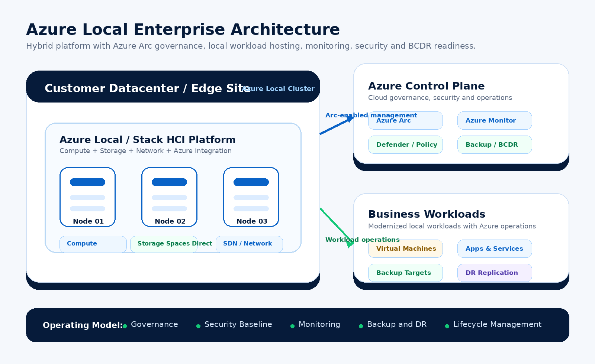Click the Node 01 server icon

(88, 197)
